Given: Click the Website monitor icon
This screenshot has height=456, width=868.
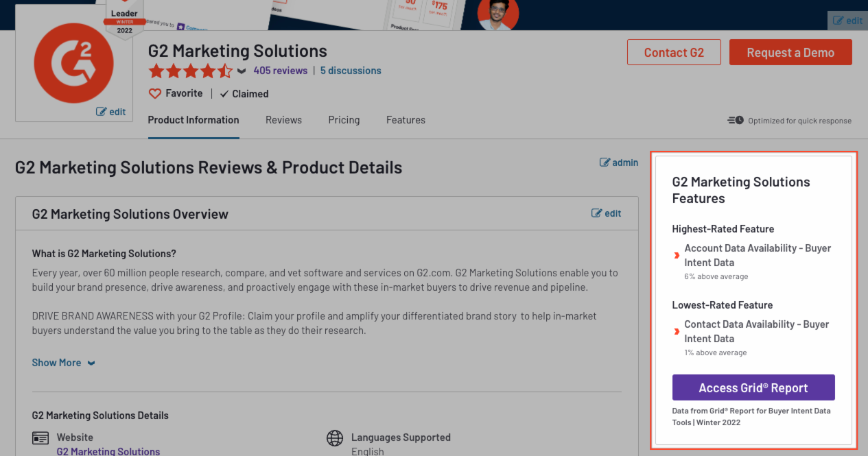Looking at the screenshot, I should 40,437.
